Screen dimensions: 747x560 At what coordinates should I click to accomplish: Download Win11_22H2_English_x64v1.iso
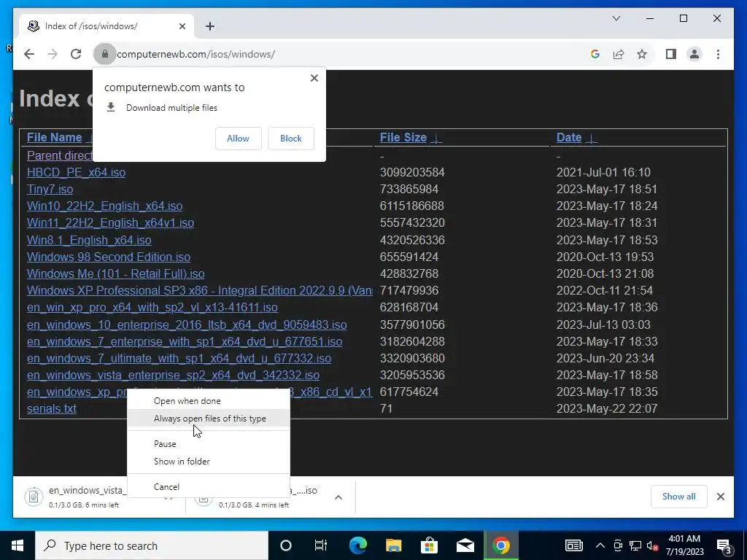111,223
